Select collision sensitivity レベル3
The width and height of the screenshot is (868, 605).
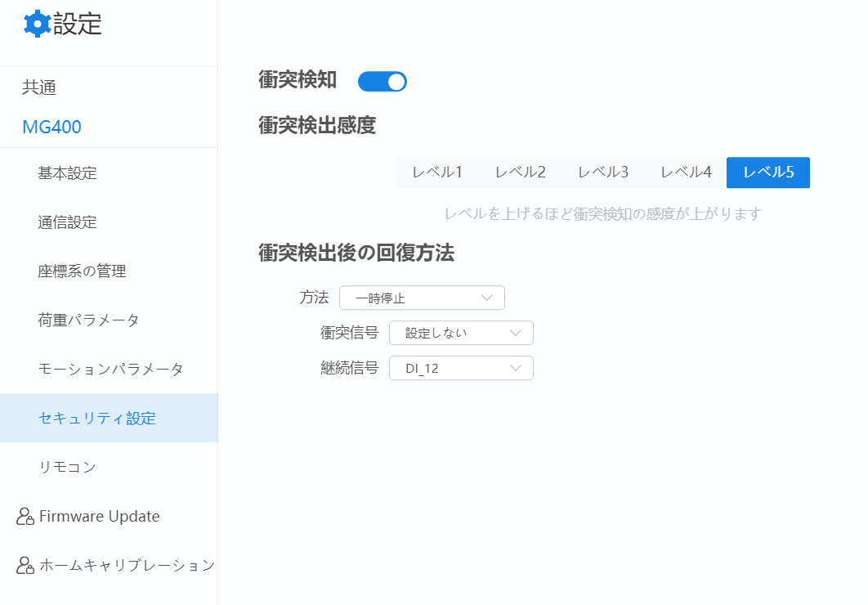pyautogui.click(x=602, y=173)
